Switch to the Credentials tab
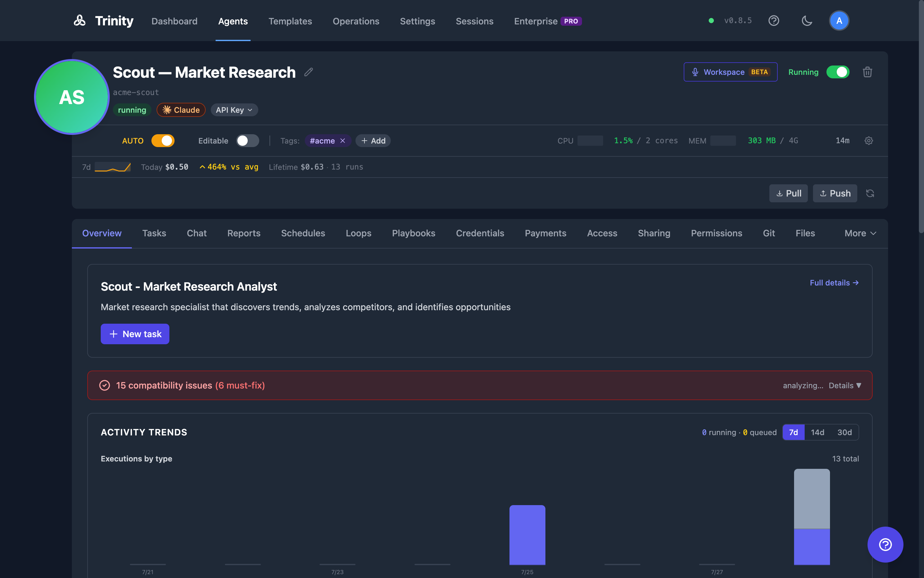The image size is (924, 578). (x=480, y=233)
